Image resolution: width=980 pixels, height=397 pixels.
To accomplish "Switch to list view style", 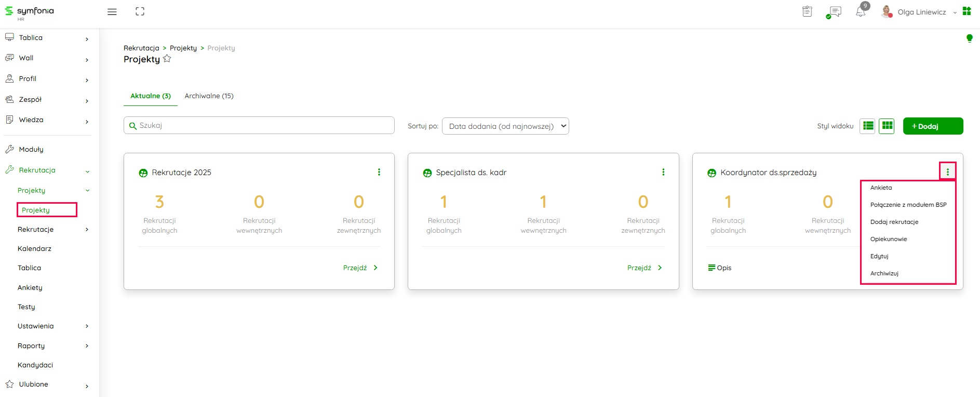I will tap(868, 126).
